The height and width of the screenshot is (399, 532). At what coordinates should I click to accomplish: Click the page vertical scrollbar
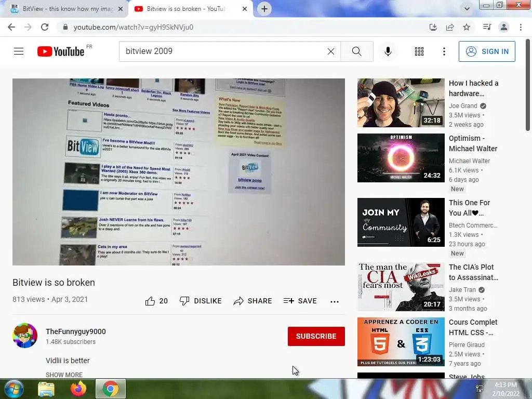click(528, 85)
